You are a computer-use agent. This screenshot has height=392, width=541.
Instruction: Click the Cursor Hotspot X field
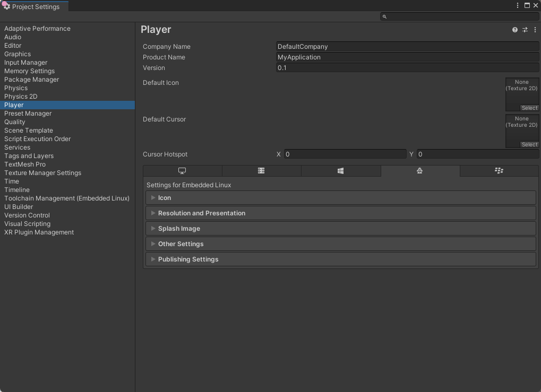tap(345, 154)
